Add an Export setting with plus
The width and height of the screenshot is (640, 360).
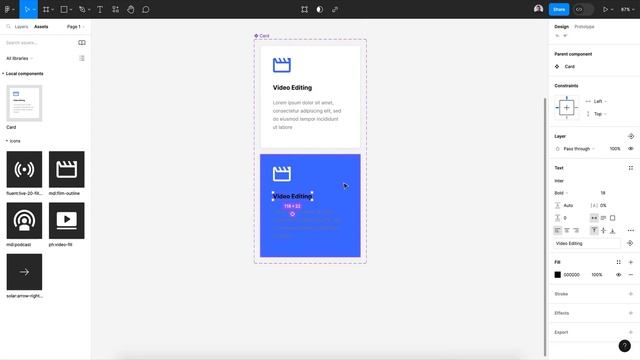[x=631, y=332]
